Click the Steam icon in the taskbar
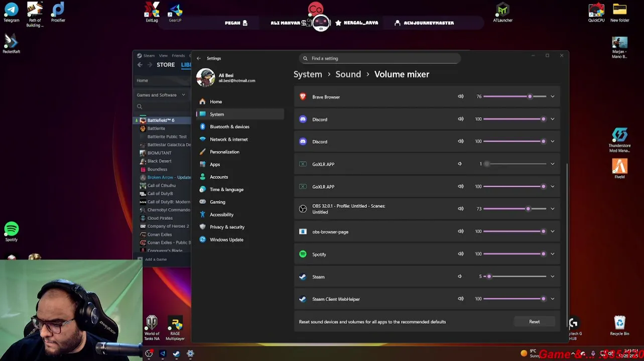Image resolution: width=644 pixels, height=361 pixels. pyautogui.click(x=176, y=354)
